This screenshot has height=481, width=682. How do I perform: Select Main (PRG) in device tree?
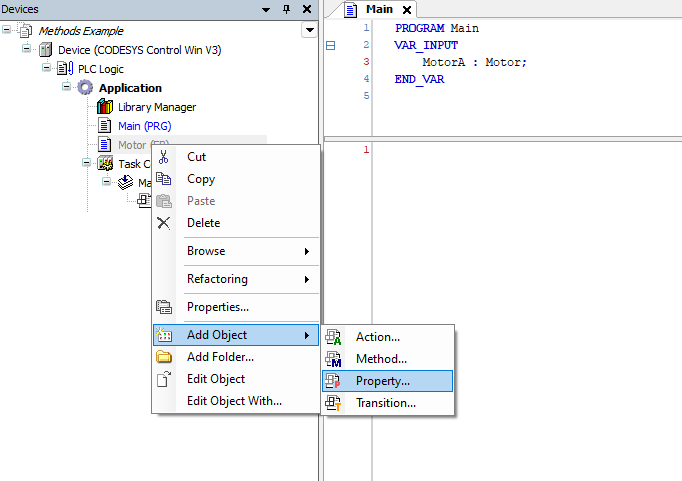click(145, 126)
